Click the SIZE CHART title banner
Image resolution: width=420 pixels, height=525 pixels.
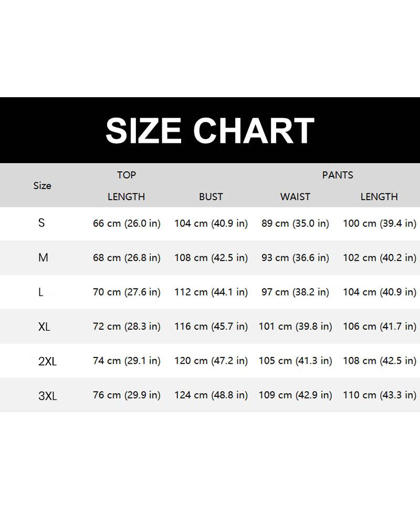pos(210,130)
